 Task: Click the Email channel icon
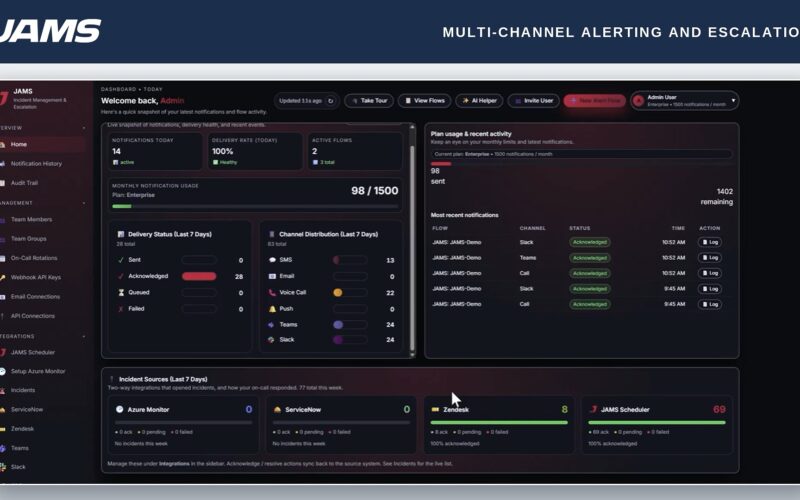tap(272, 276)
